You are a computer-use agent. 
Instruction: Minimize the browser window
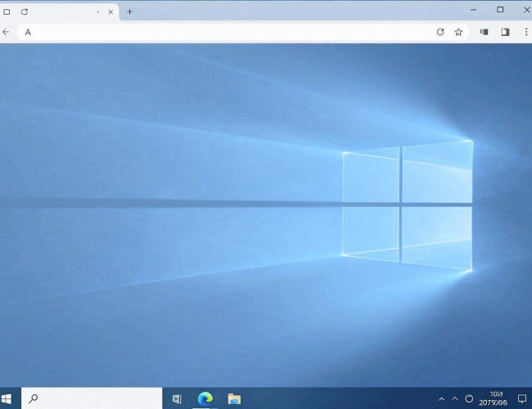click(474, 10)
